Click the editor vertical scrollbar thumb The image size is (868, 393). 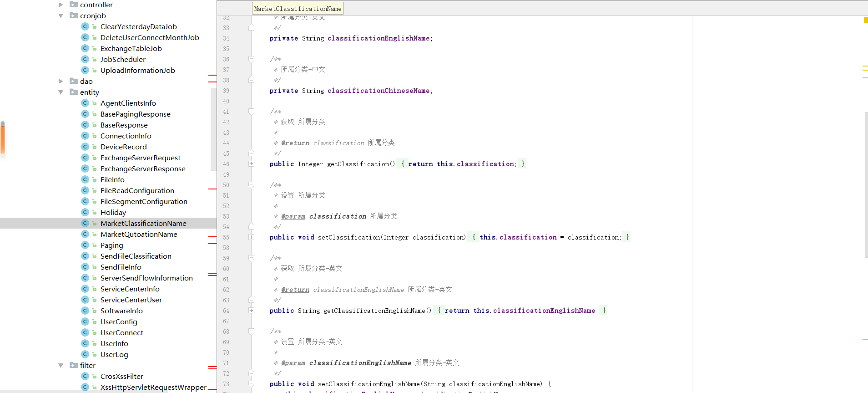click(866, 184)
